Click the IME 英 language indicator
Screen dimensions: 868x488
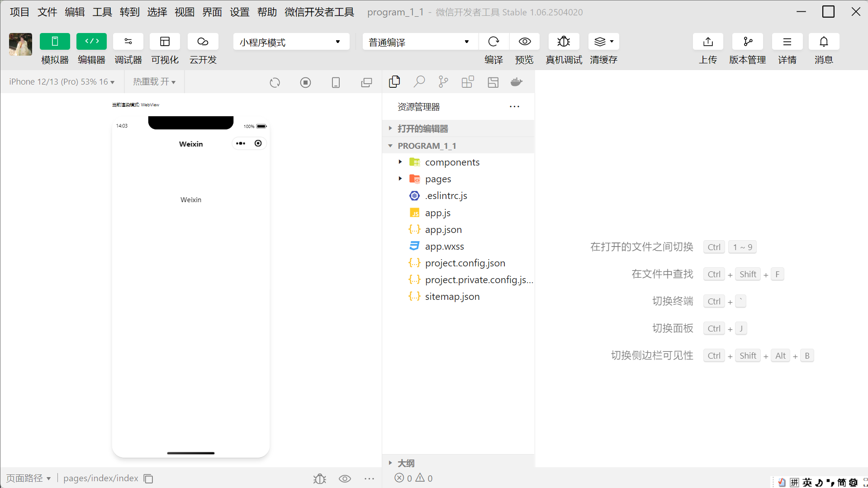pyautogui.click(x=807, y=483)
